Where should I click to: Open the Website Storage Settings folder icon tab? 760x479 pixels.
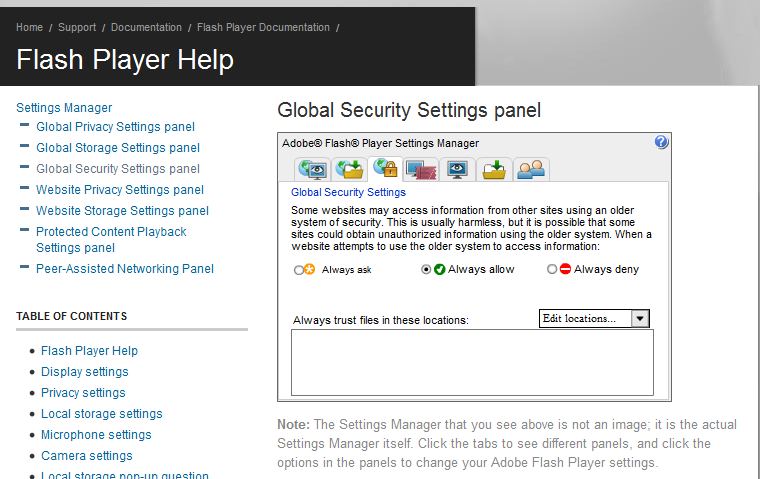494,169
